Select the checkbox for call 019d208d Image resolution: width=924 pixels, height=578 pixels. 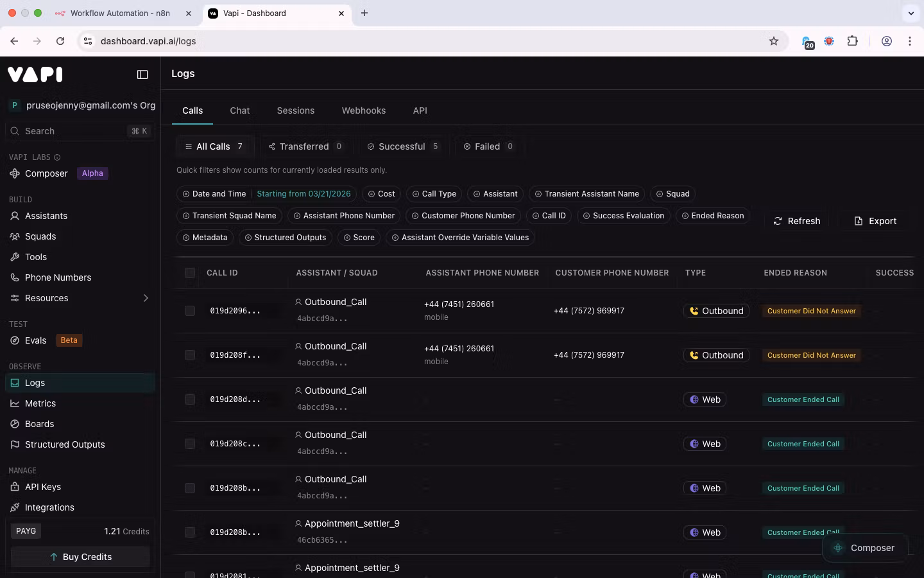(x=190, y=399)
